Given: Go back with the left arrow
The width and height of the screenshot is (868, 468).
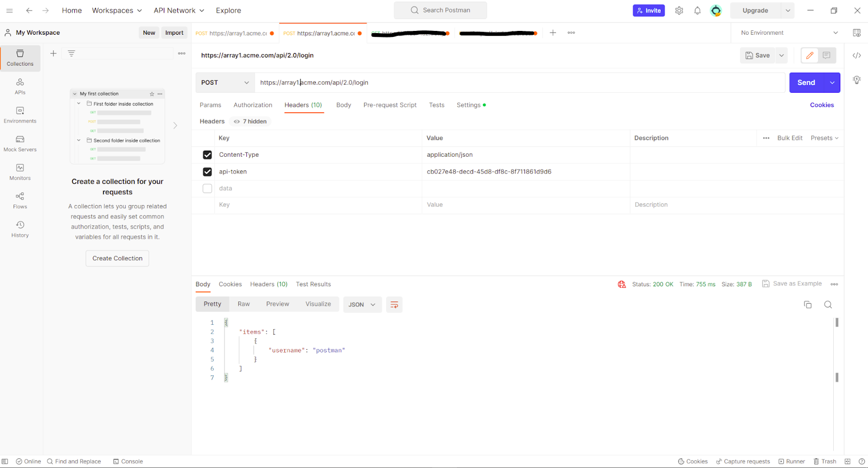Looking at the screenshot, I should [x=29, y=10].
